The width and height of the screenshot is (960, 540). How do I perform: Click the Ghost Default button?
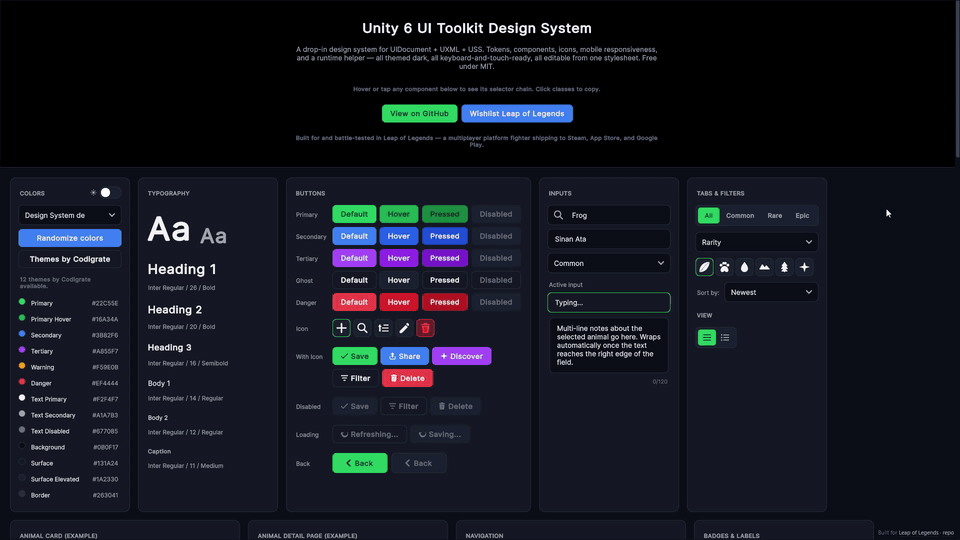coord(354,280)
